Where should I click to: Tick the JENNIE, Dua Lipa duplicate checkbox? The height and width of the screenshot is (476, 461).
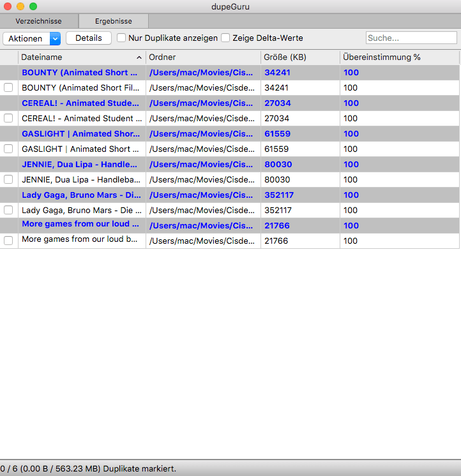point(8,179)
